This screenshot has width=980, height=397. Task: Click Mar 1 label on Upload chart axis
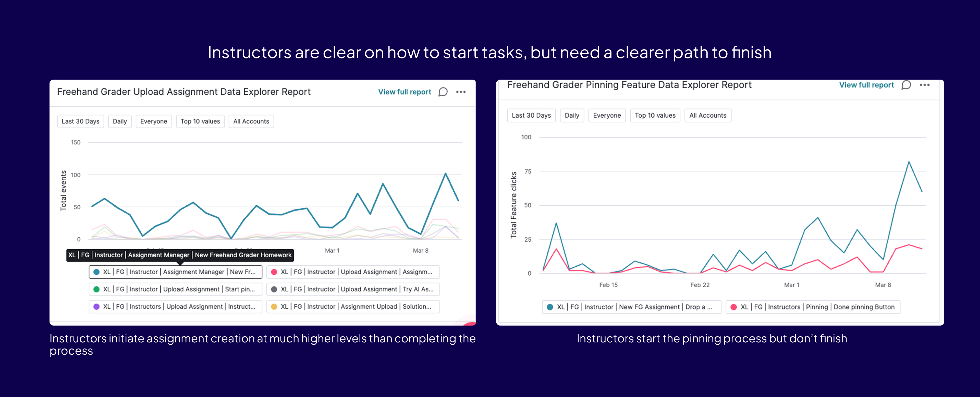click(x=332, y=251)
